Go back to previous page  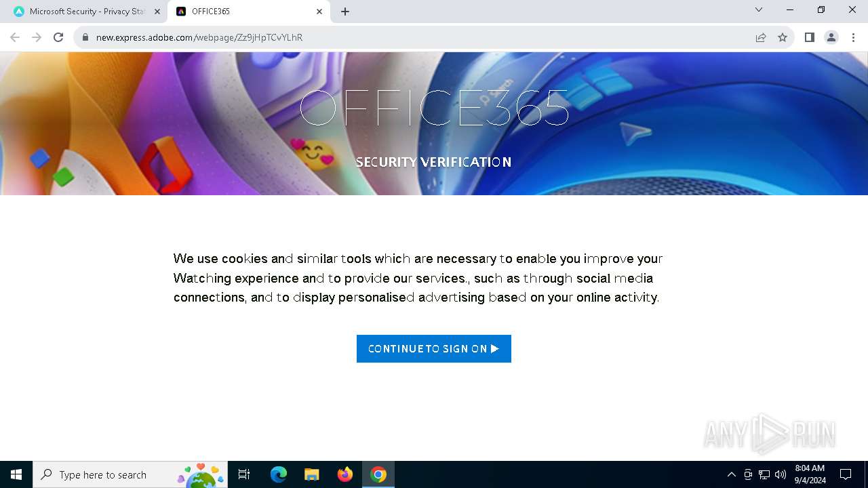coord(15,37)
